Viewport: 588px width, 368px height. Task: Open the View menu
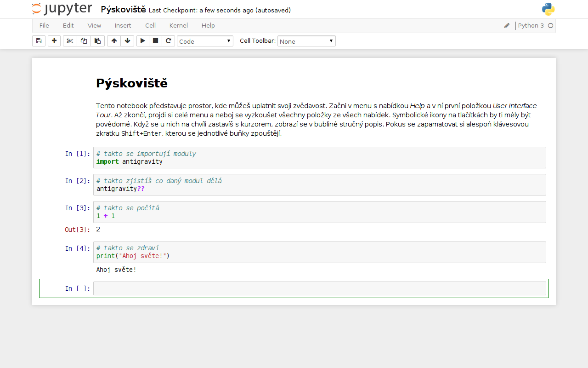(94, 26)
